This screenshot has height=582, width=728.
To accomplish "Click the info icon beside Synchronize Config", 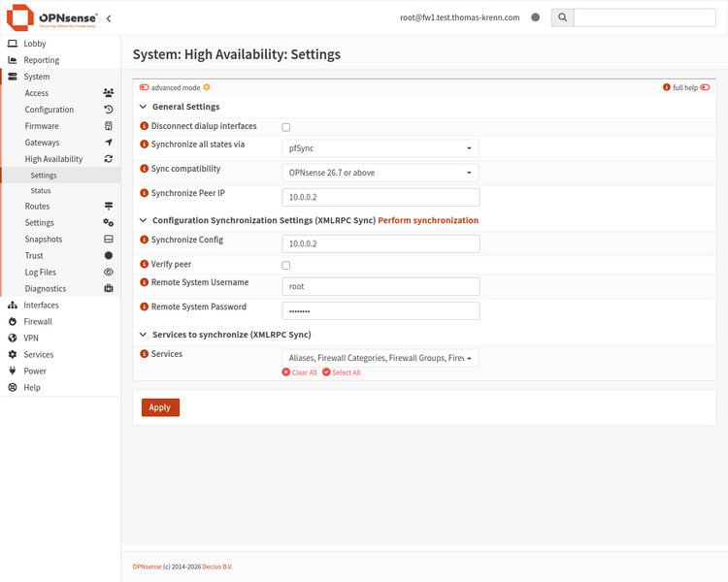I will pyautogui.click(x=144, y=240).
